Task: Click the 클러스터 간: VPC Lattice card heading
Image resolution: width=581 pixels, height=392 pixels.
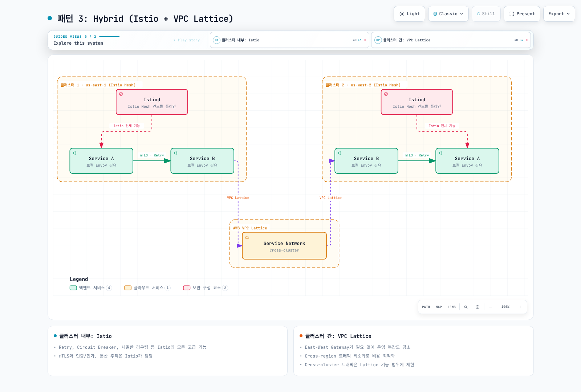Action: pos(338,336)
